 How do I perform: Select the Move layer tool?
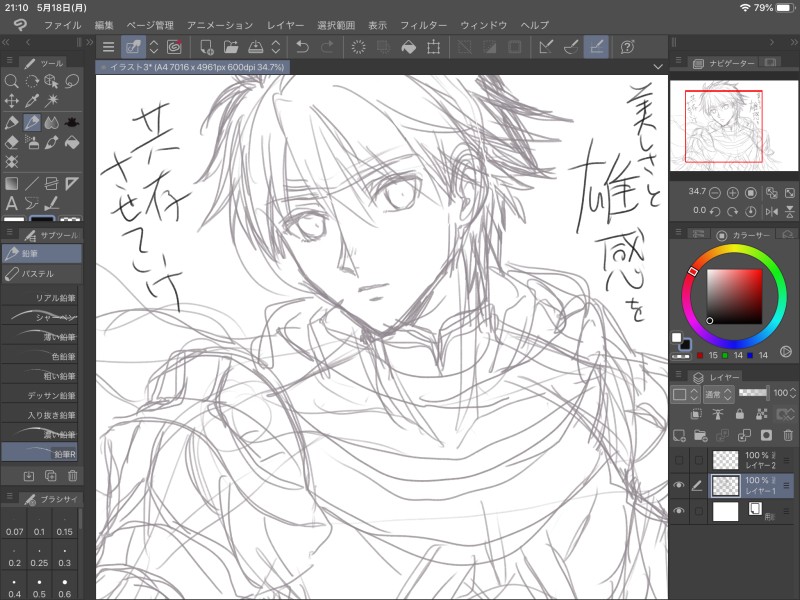11,101
